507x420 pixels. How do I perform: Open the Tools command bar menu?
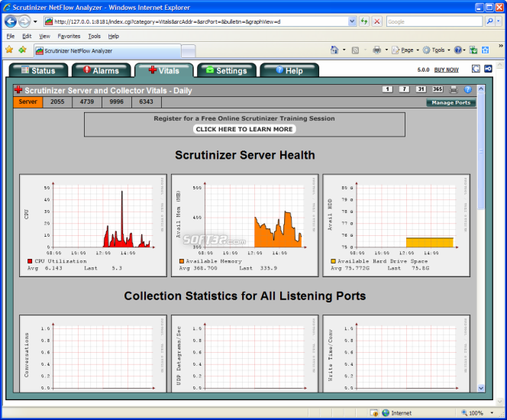[x=436, y=50]
